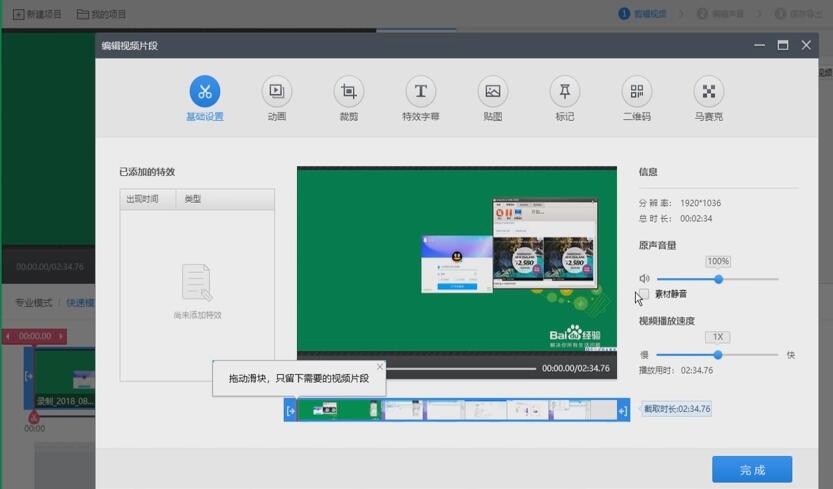Open the 动画 animation tool

pos(277,92)
